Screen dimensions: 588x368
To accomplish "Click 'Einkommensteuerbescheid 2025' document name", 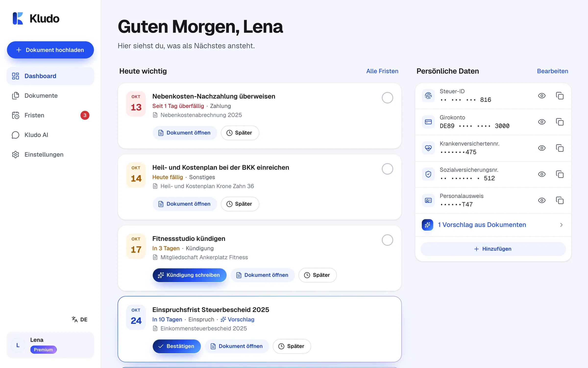I will tap(204, 328).
